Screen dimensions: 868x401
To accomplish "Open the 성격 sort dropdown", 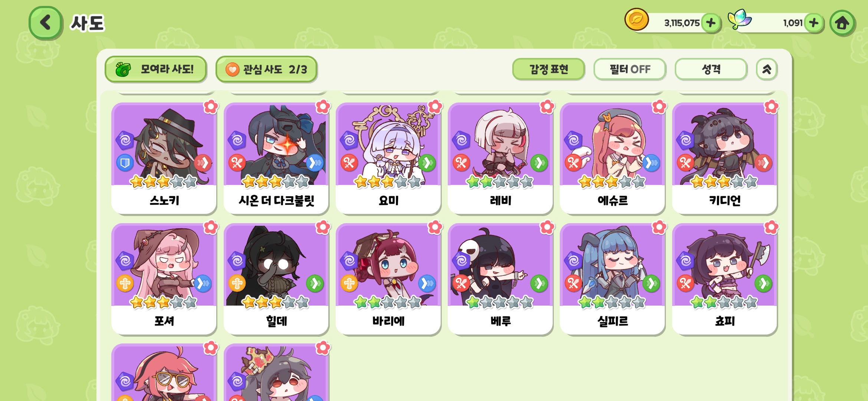I will pyautogui.click(x=711, y=69).
